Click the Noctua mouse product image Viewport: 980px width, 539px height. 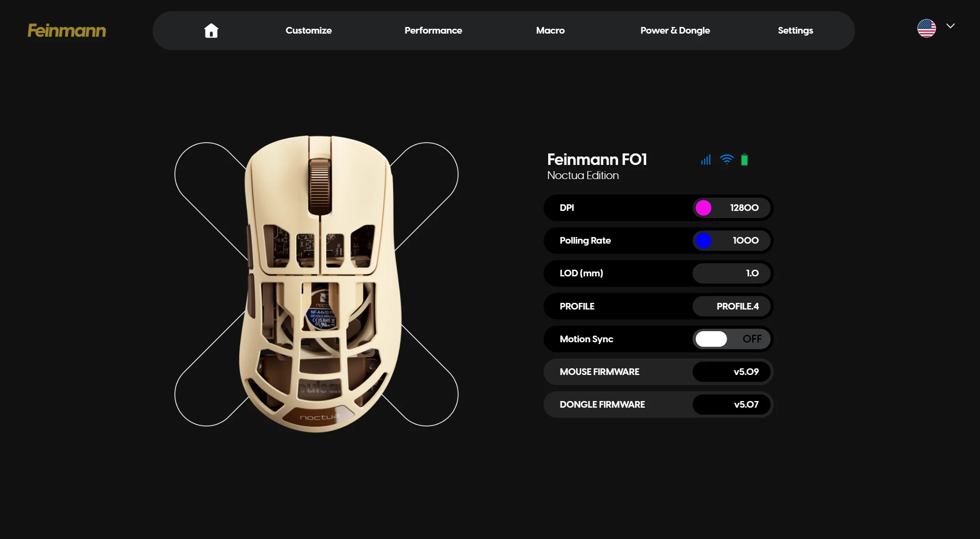pyautogui.click(x=320, y=284)
